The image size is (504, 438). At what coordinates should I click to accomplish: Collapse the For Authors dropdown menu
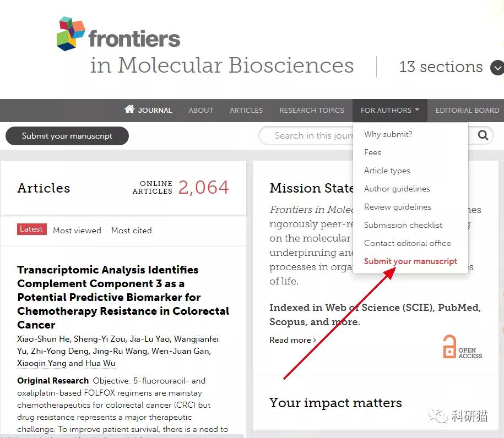(389, 110)
